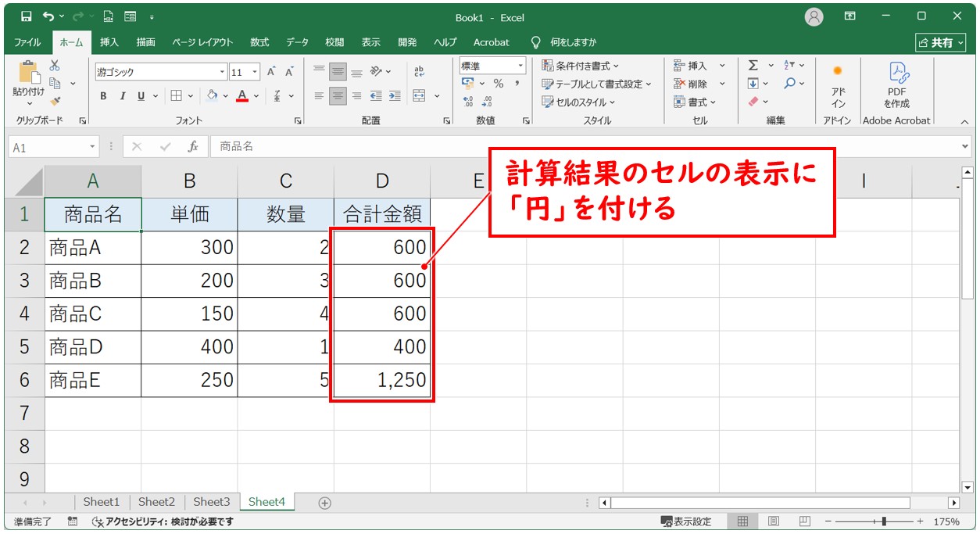Open the font name dropdown
Viewport: 980px width, 534px height.
pyautogui.click(x=223, y=71)
